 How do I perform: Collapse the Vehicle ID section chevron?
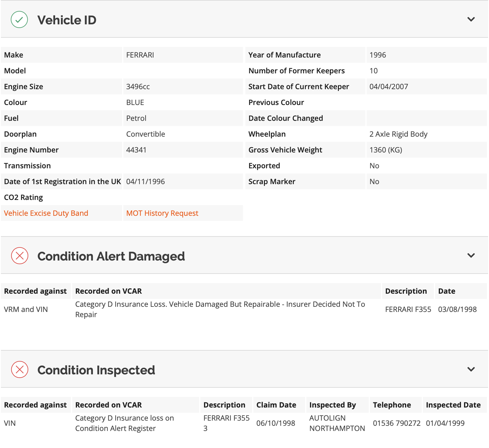[471, 19]
